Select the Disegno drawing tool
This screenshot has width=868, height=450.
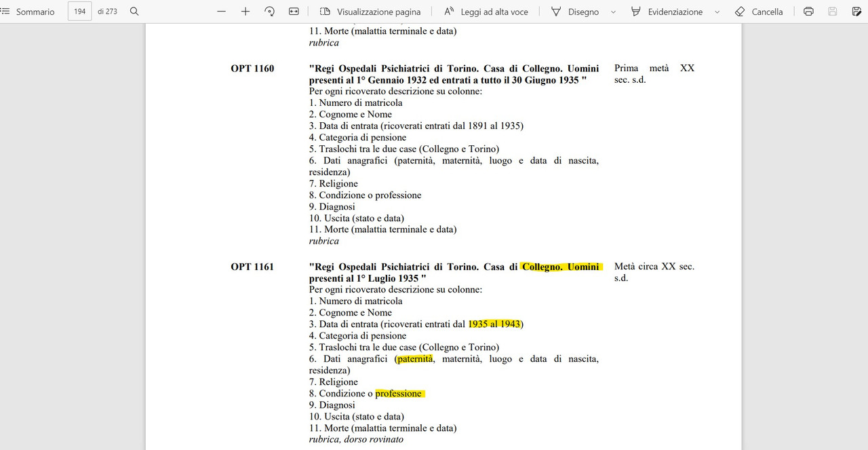tap(574, 12)
